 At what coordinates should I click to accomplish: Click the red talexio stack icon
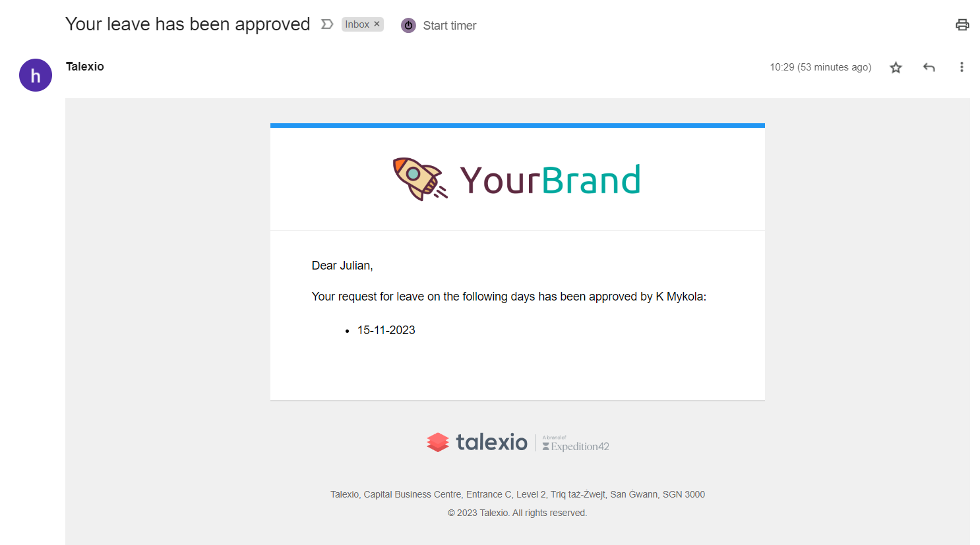point(438,442)
